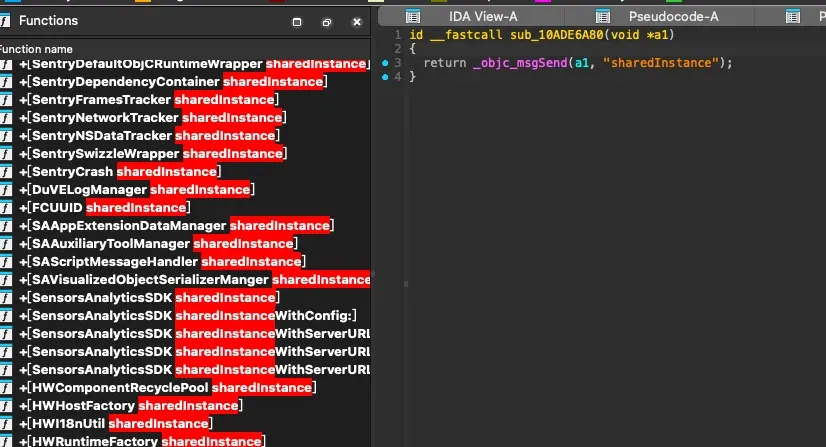Maximize the Functions panel
The width and height of the screenshot is (826, 447).
tap(297, 22)
